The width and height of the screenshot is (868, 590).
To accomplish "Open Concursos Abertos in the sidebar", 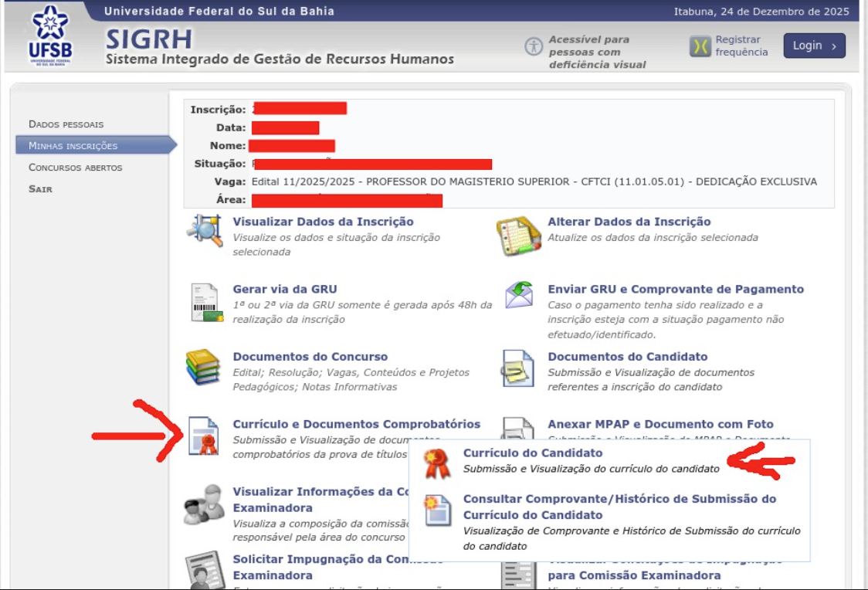I will click(x=76, y=168).
